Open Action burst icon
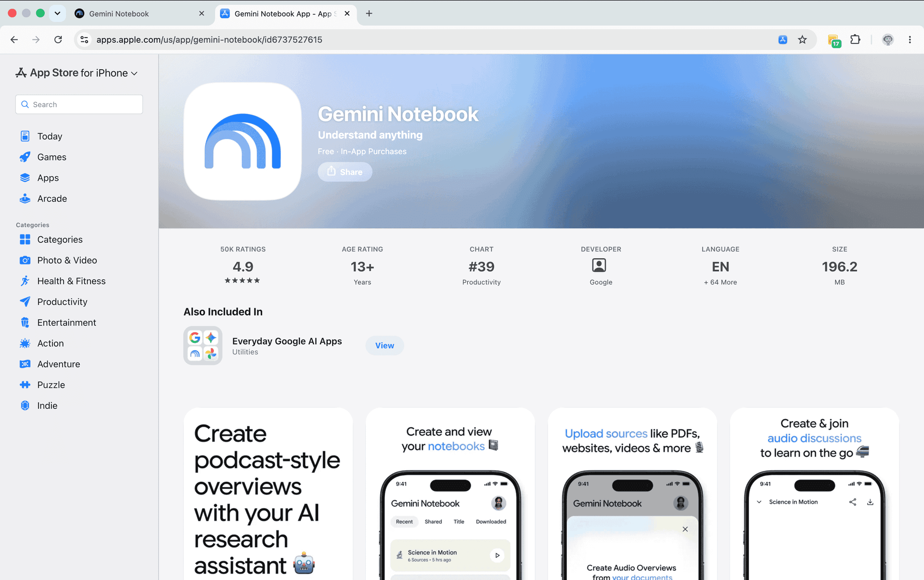Screen dimensions: 924x580 pyautogui.click(x=25, y=343)
